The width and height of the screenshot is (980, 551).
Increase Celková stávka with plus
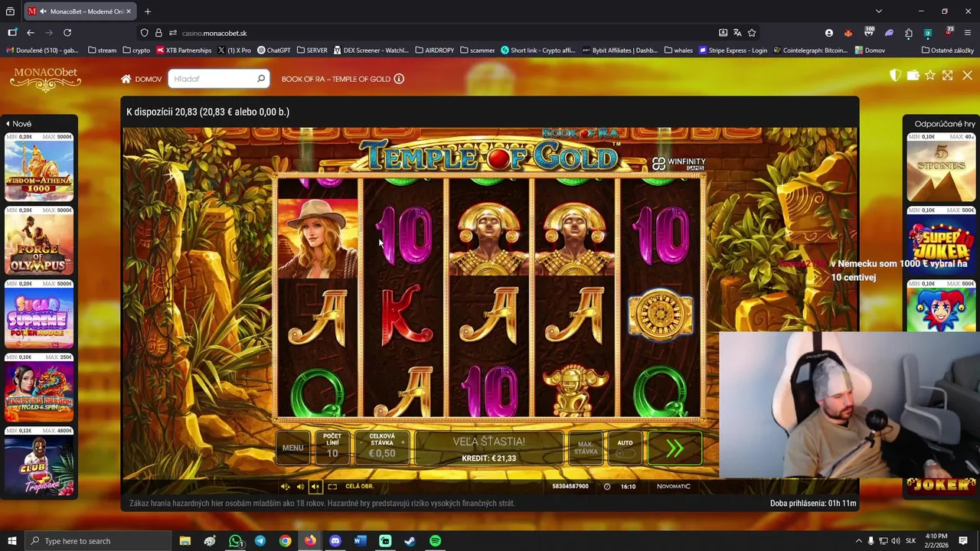tap(403, 442)
